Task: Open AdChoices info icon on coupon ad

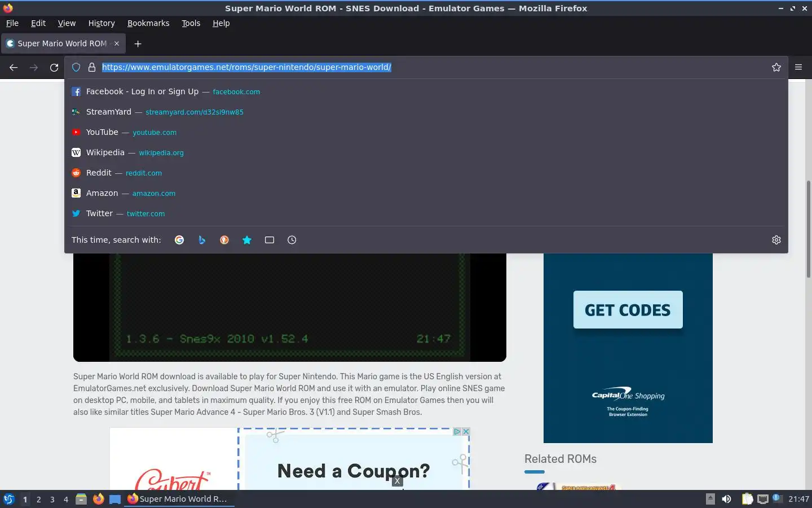Action: point(457,431)
